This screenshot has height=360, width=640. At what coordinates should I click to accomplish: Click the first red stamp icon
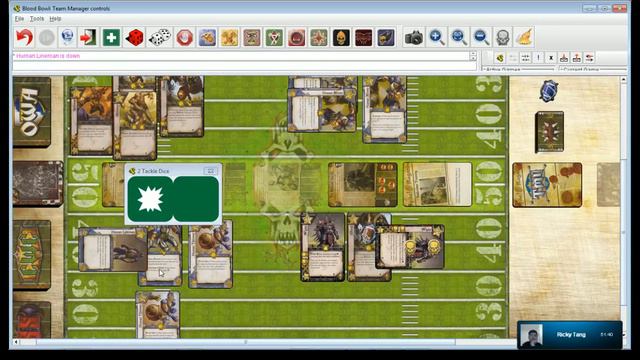pyautogui.click(x=564, y=58)
